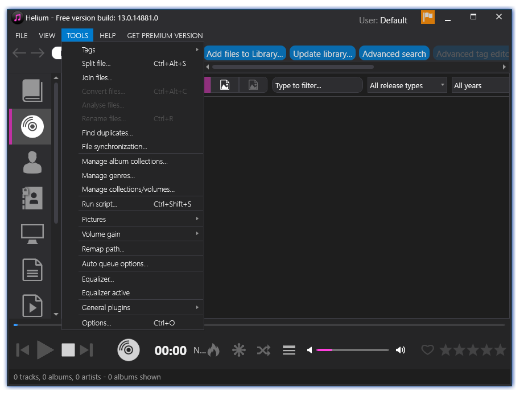This screenshot has width=532, height=400.
Task: Open the playlist queue lines icon
Action: 289,350
